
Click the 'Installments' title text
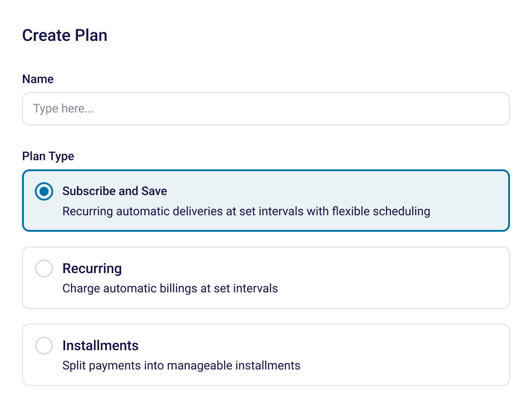[x=100, y=346]
